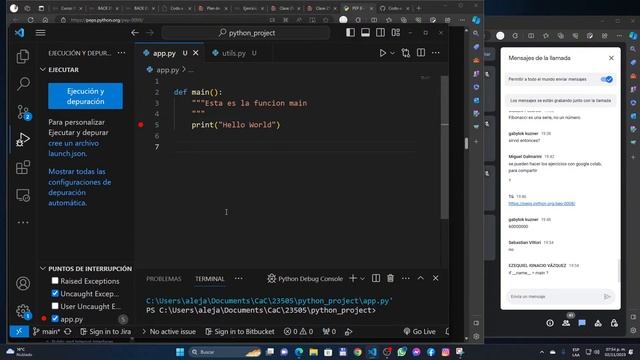This screenshot has height=360, width=640.
Task: Open new terminal profile dropdown
Action: tap(362, 279)
